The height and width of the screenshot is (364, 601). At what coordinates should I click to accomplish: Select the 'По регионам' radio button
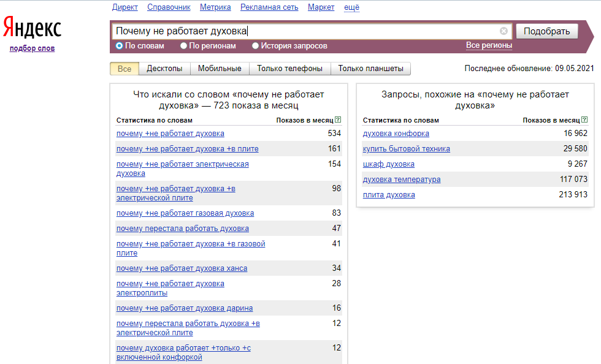point(184,46)
